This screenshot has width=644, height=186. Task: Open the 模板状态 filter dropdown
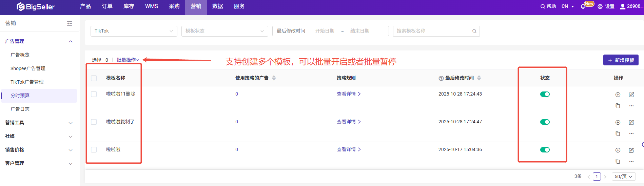pos(225,31)
